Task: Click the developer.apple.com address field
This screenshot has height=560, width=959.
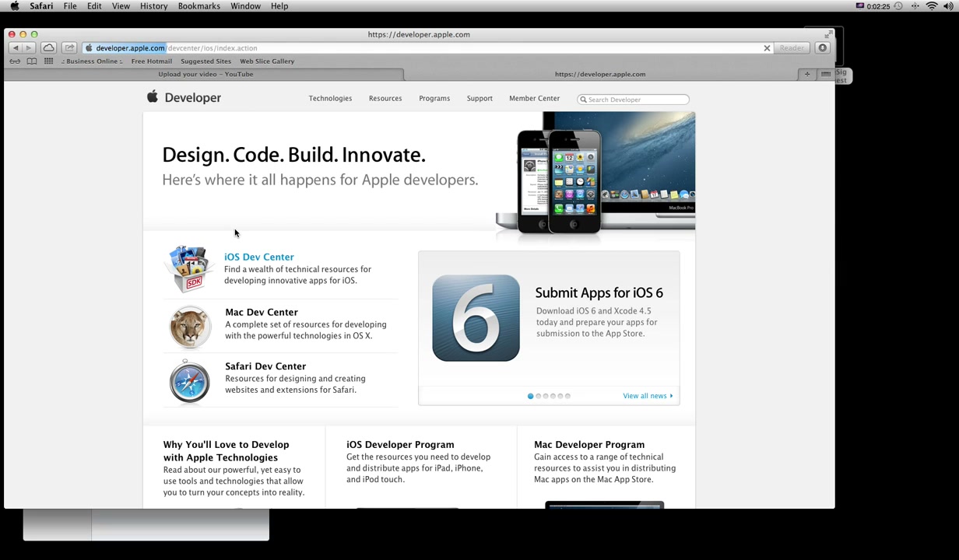Action: 427,48
